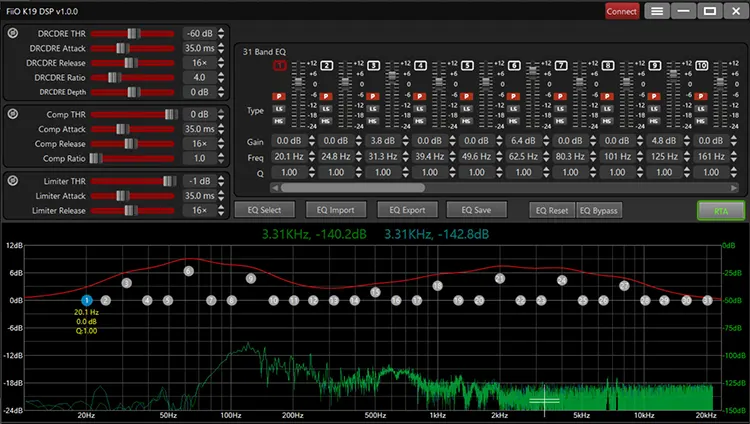Click the EQ band horizontal scrollbar thumb
750x424 pixels.
click(x=353, y=188)
